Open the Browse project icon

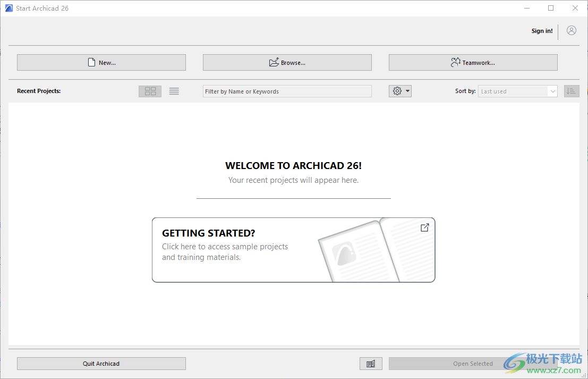274,62
